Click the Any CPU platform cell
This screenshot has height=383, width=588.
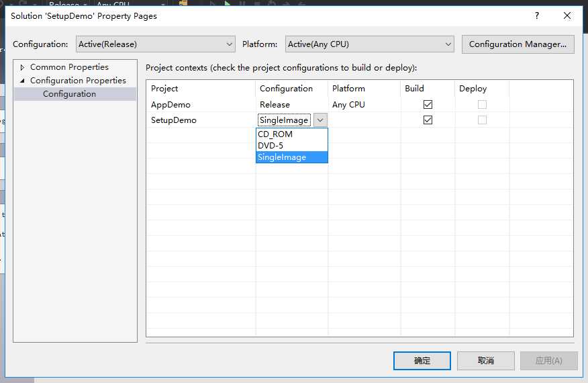[x=348, y=105]
